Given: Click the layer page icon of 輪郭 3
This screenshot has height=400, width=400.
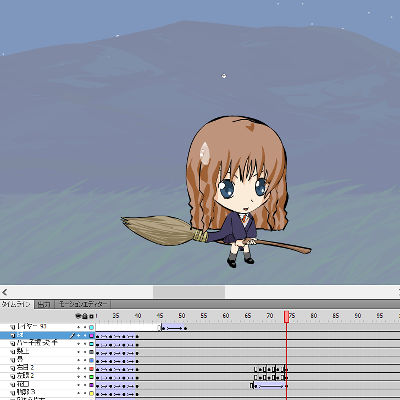Looking at the screenshot, I should pos(13,393).
